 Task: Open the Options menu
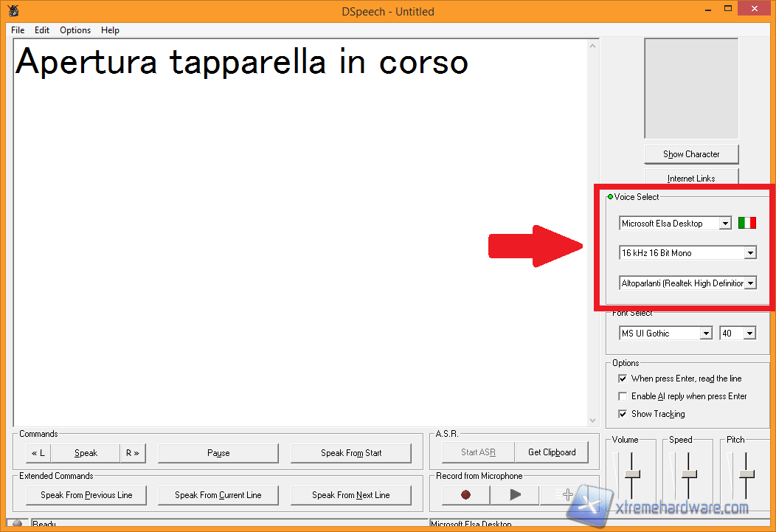(x=75, y=30)
